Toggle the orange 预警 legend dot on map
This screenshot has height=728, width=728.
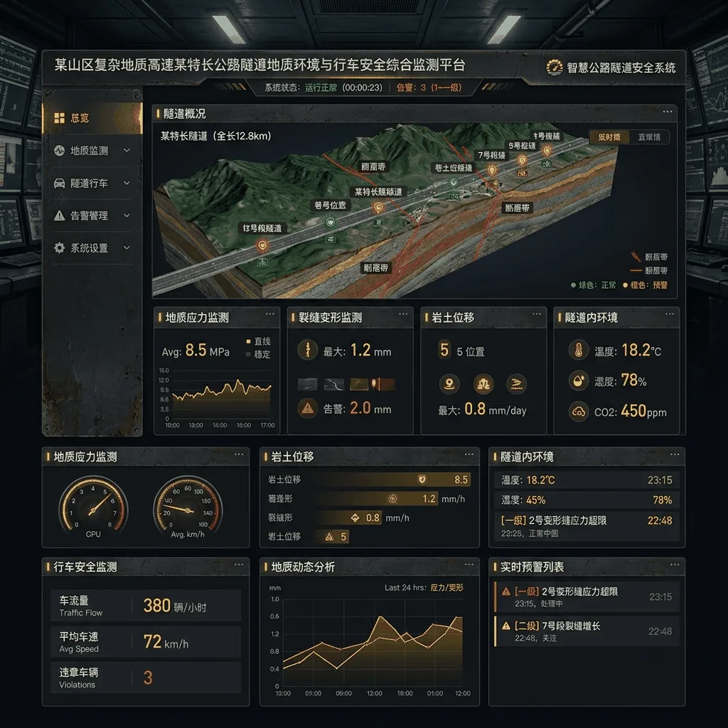626,285
